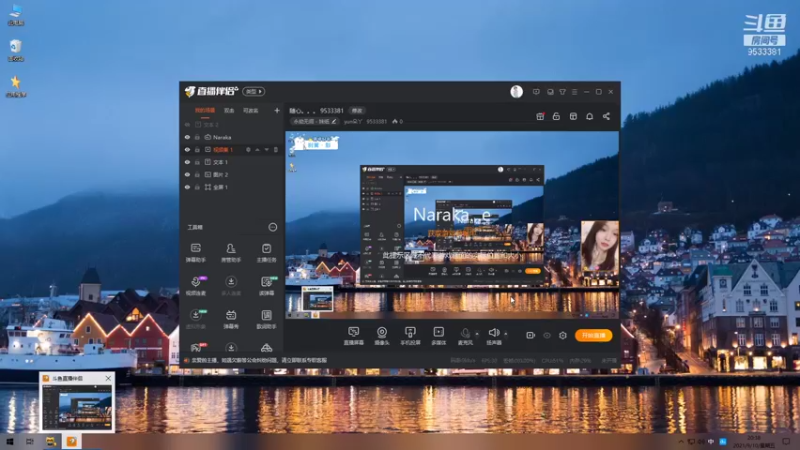Image resolution: width=800 pixels, height=450 pixels.
Task: Click the notice text in status bar
Action: point(259,360)
